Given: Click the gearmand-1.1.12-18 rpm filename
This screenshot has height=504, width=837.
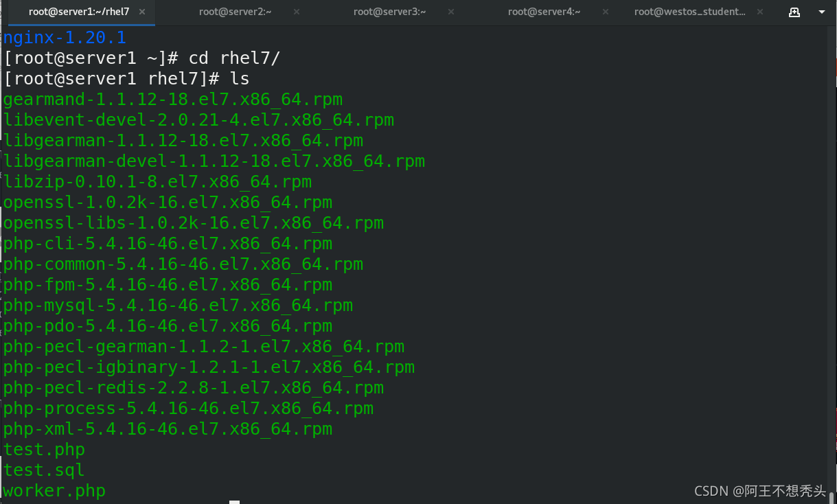Looking at the screenshot, I should (172, 100).
